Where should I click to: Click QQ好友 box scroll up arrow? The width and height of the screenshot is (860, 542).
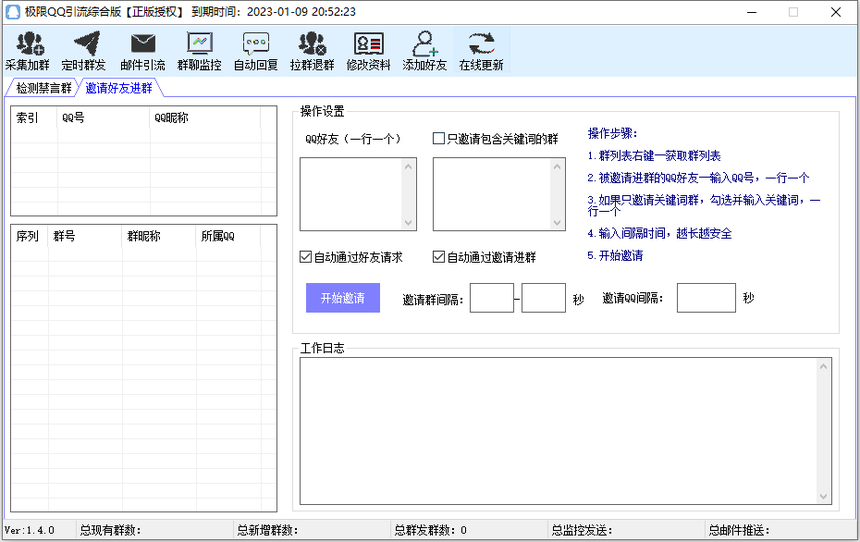point(408,166)
